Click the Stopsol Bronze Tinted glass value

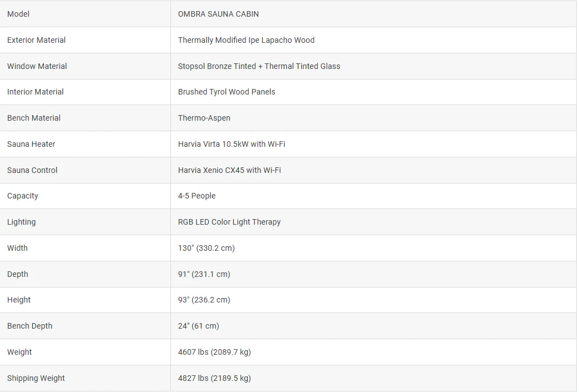259,66
